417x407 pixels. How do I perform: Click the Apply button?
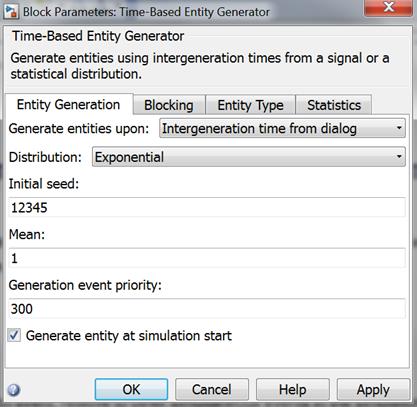point(373,389)
